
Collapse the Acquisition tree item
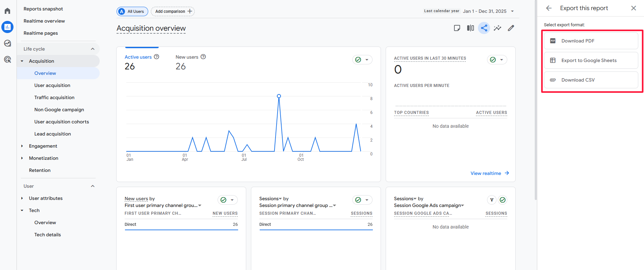[x=22, y=61]
